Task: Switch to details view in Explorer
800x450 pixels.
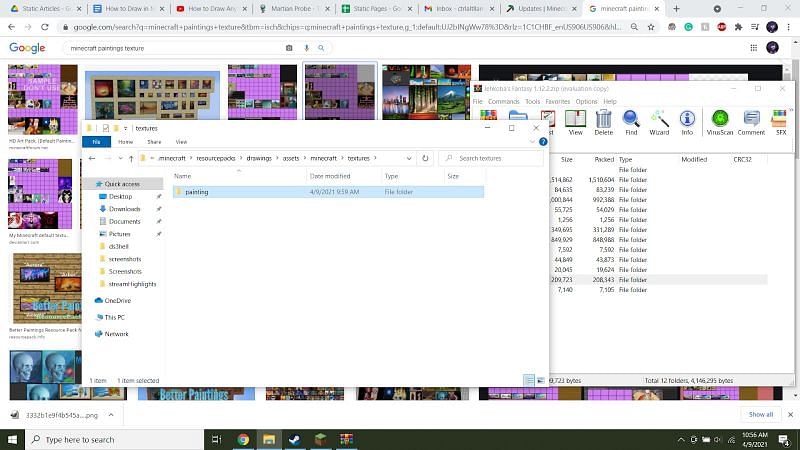Action: coord(529,381)
